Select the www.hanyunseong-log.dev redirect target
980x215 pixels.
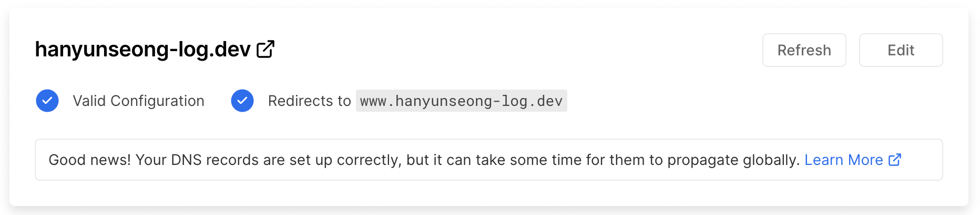click(x=462, y=101)
